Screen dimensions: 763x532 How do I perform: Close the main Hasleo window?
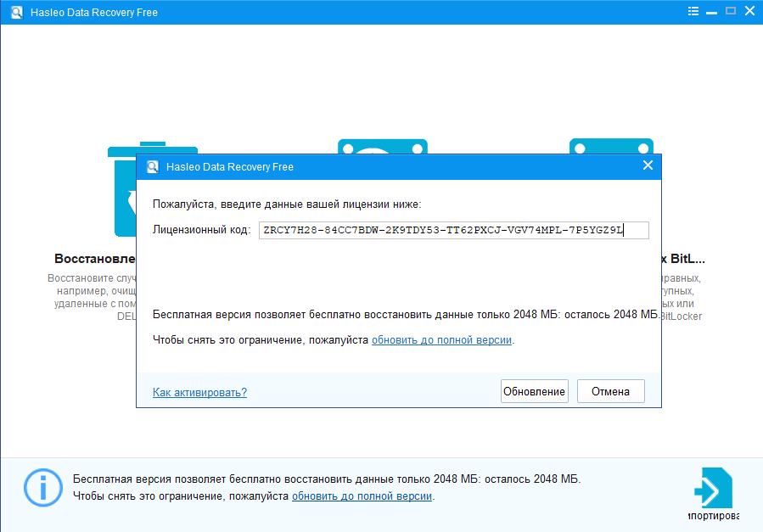pos(750,11)
